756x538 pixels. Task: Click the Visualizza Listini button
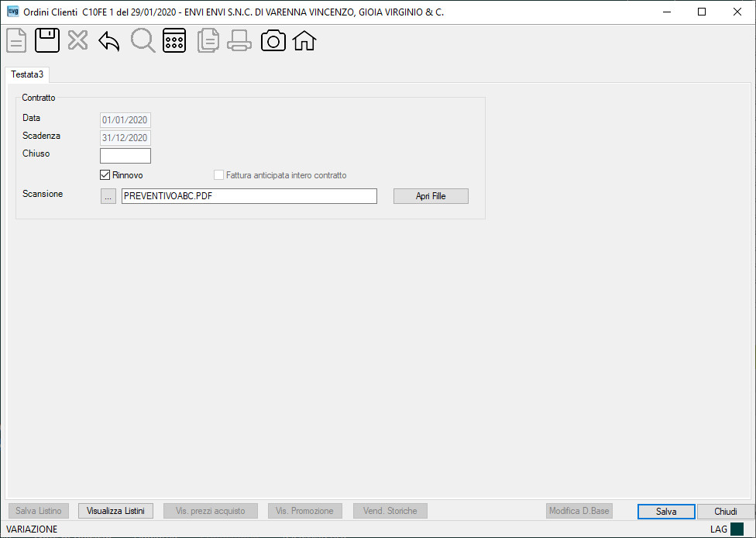point(115,511)
